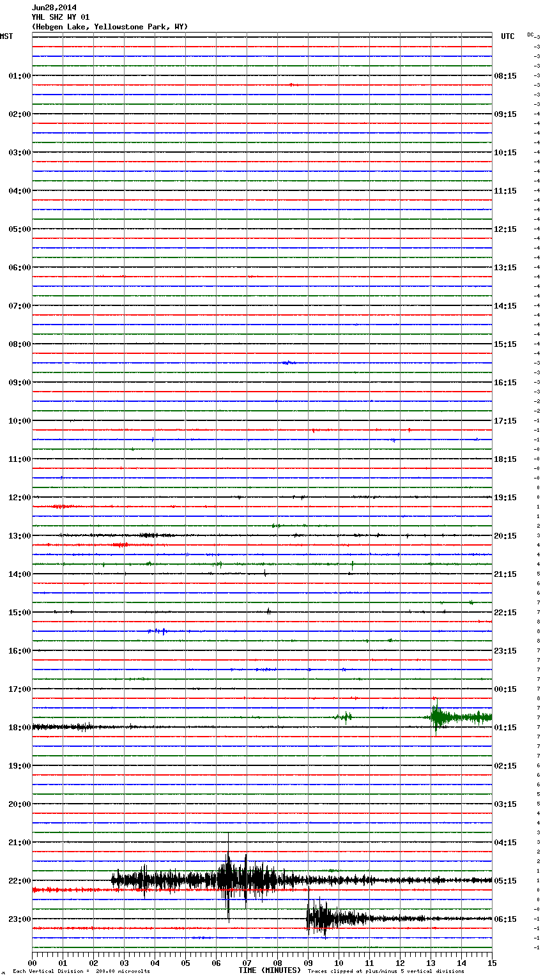Image resolution: width=543 pixels, height=980 pixels.
Task: Click the small green burst near minute 10 on the 17:45 trace
Action: [x=344, y=717]
